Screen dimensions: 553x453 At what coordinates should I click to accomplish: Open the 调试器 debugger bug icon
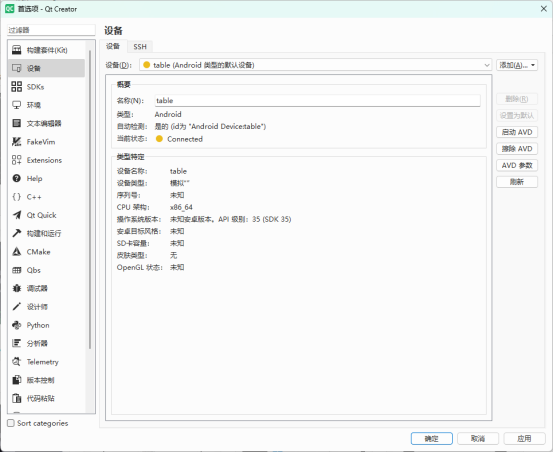[x=17, y=288]
